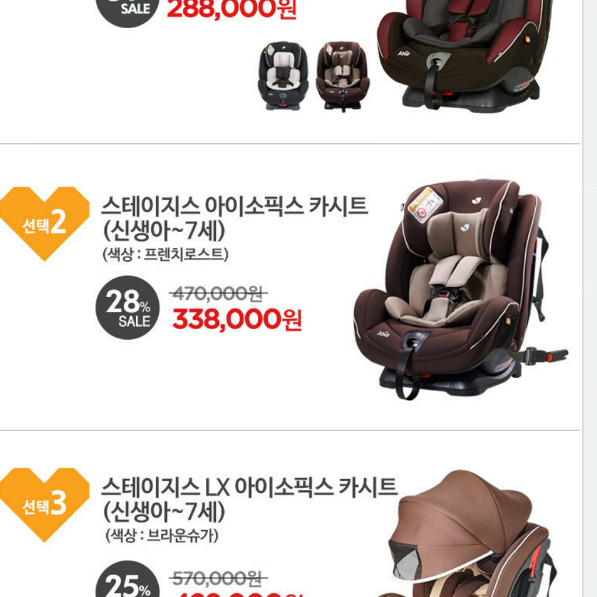Select the black car seat color thumbnail
This screenshot has width=597, height=597.
click(x=283, y=76)
